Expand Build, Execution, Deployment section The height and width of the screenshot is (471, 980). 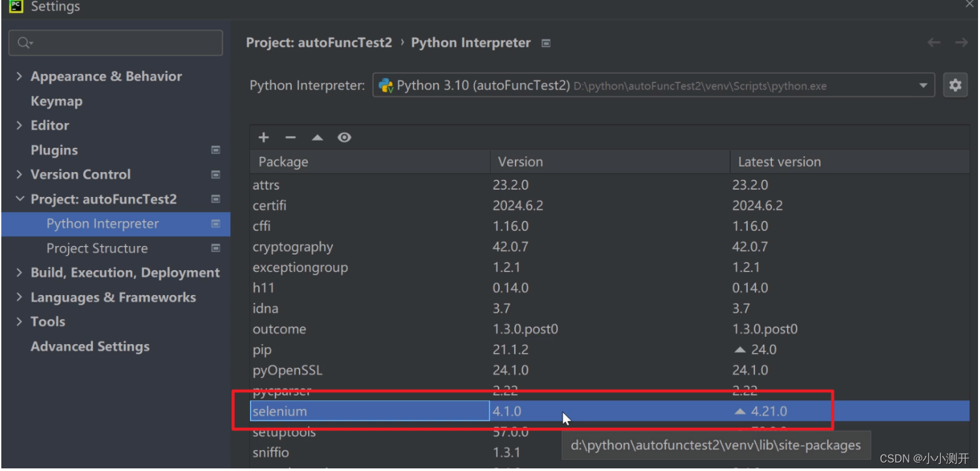[19, 273]
